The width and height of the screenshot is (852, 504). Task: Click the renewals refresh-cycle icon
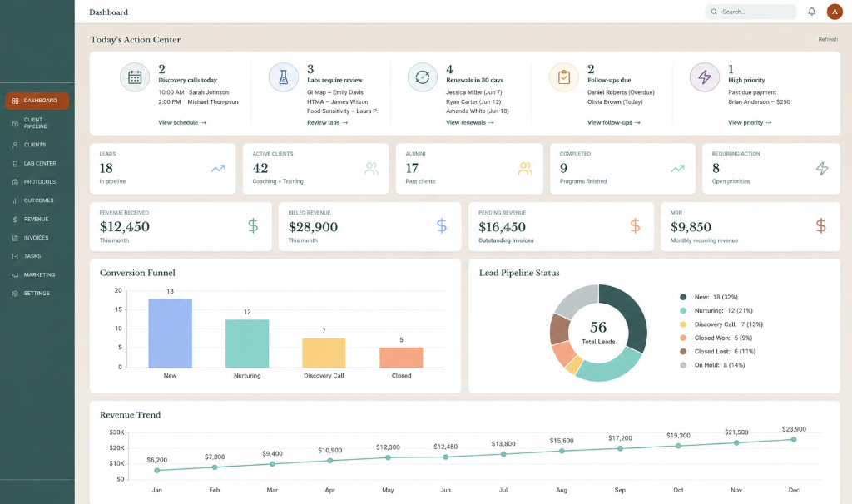point(422,77)
